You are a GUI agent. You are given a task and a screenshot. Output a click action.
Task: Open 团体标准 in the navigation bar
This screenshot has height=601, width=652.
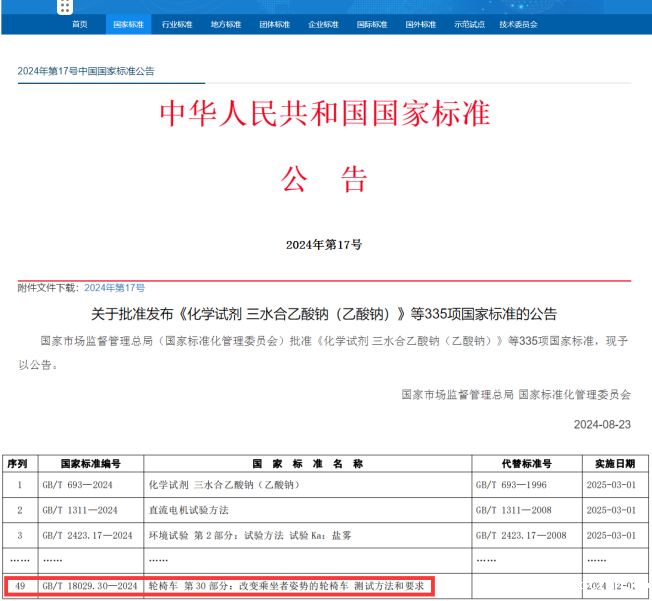[x=274, y=23]
